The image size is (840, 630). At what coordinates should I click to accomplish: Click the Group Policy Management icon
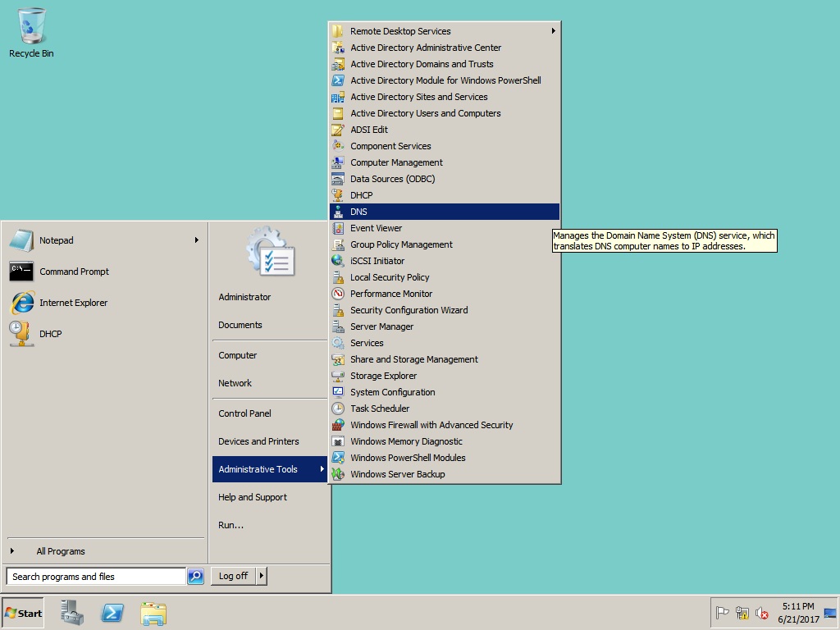point(337,244)
